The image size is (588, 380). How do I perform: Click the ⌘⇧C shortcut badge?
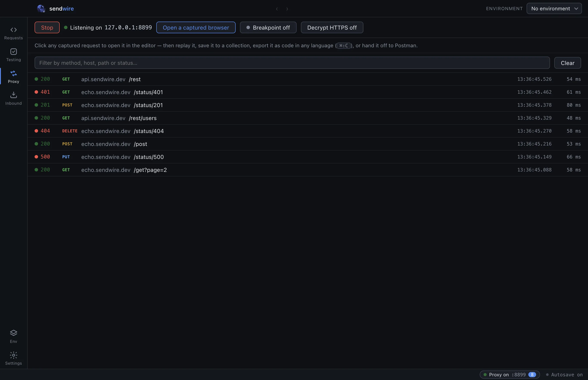(x=344, y=46)
